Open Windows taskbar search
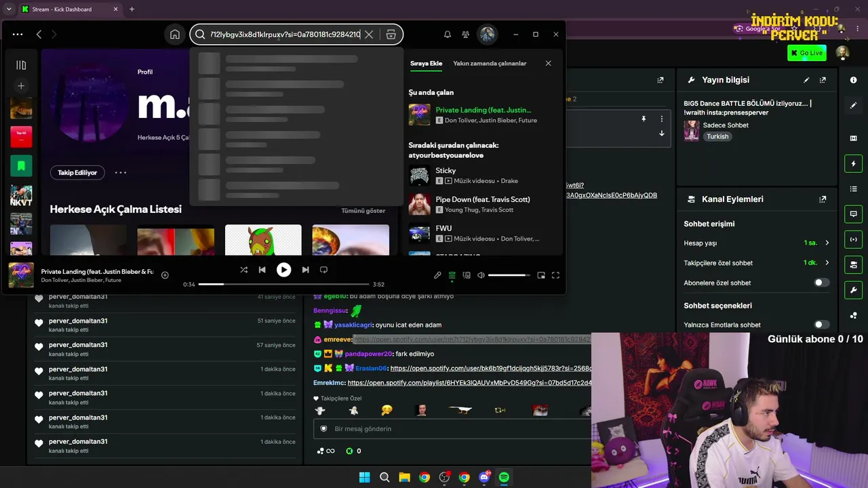This screenshot has width=868, height=488. 384,477
